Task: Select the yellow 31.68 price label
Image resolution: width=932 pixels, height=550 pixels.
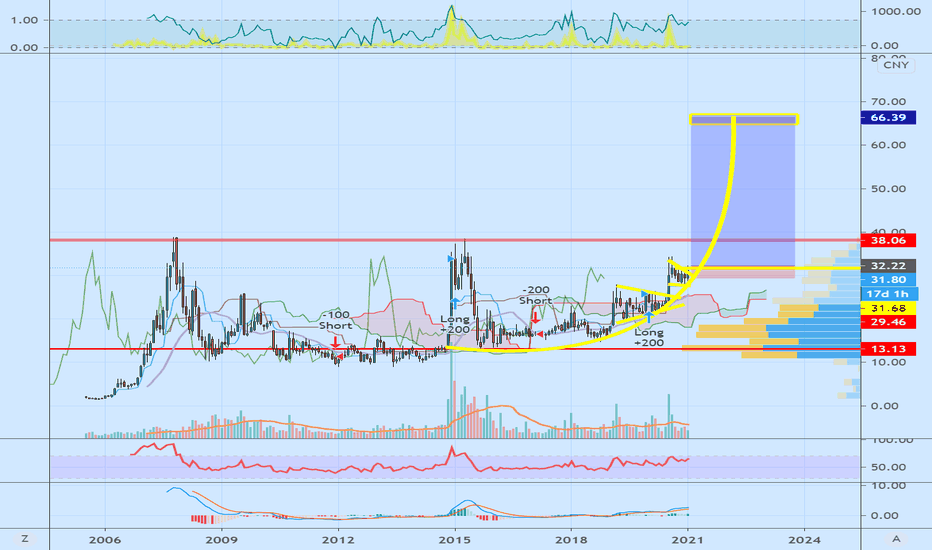Action: (x=888, y=308)
